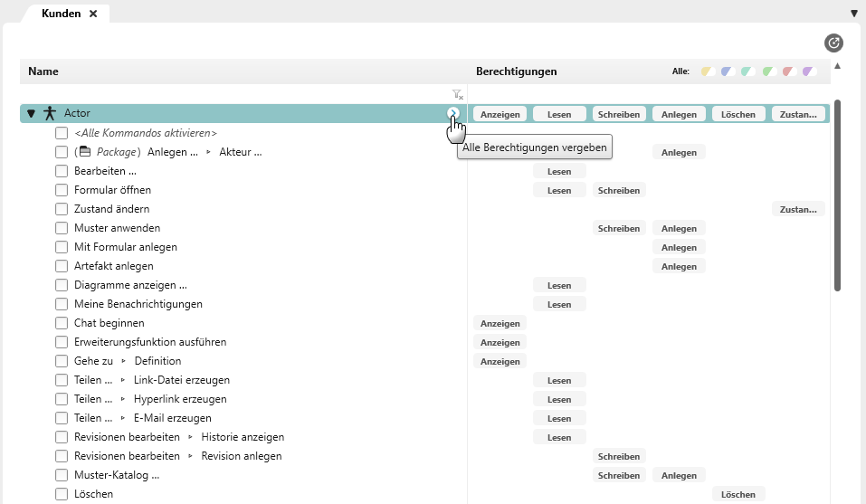
Task: Click the Schreiben button in Actor row
Action: coord(619,114)
